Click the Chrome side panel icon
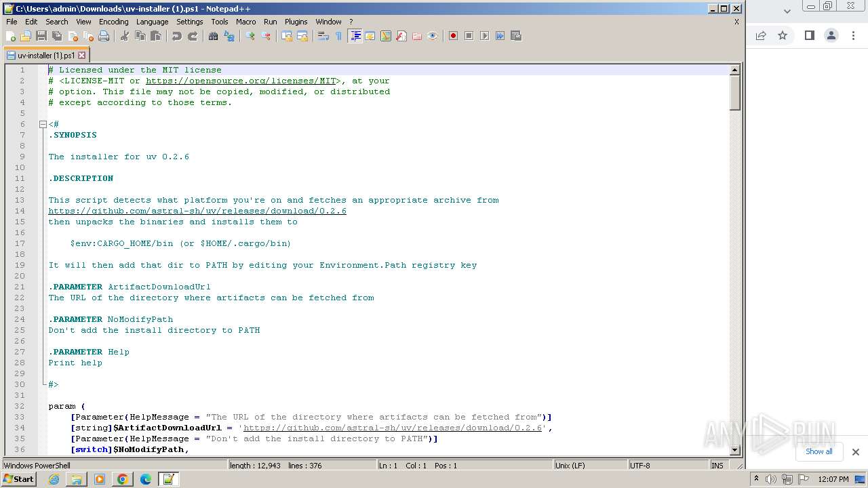This screenshot has width=868, height=488. pyautogui.click(x=809, y=36)
